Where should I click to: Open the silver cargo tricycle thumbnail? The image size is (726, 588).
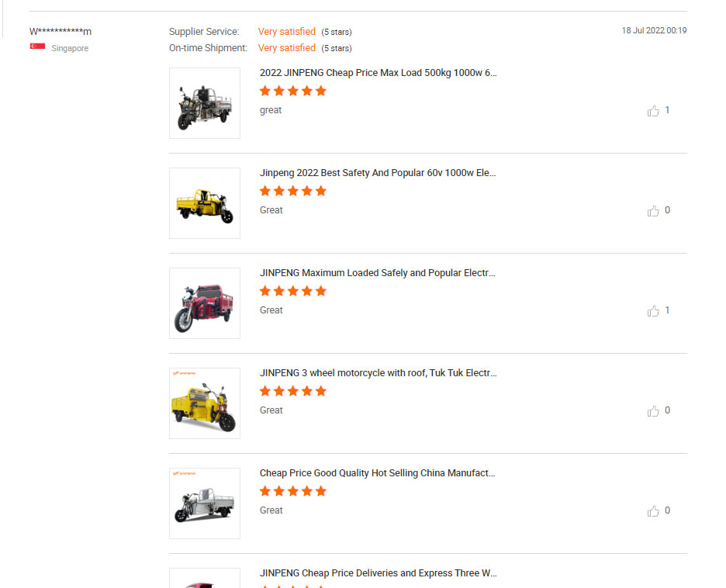click(x=205, y=503)
